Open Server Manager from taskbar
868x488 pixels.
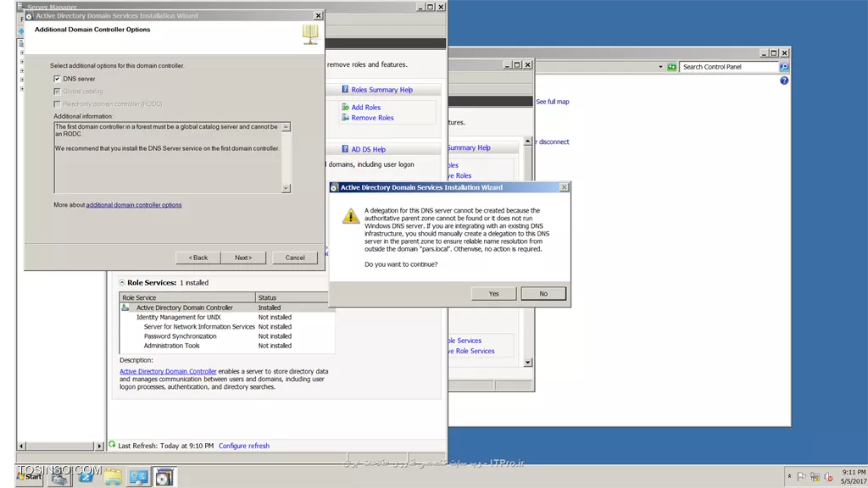tap(60, 477)
